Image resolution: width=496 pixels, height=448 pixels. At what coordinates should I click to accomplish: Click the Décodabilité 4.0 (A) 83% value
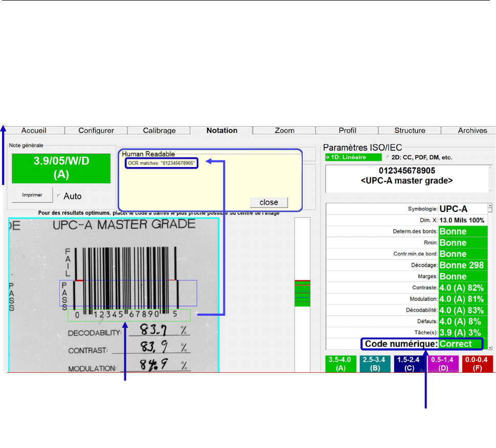click(463, 310)
